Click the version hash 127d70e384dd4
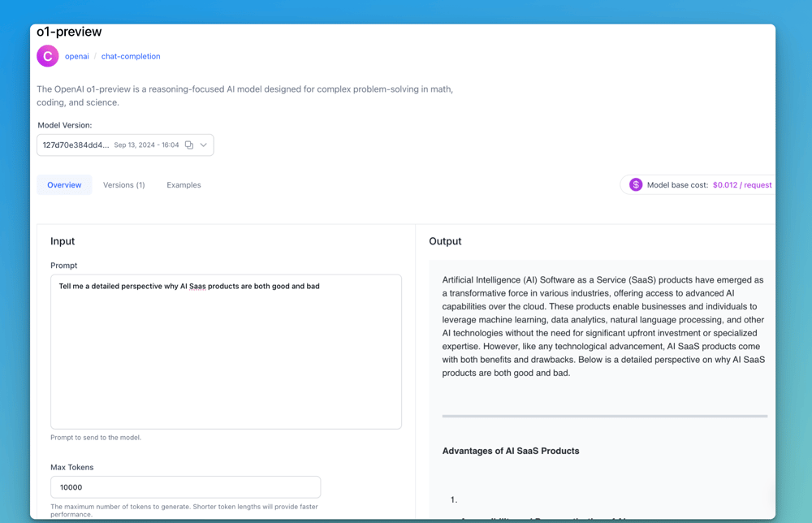Viewport: 812px width, 523px height. [x=76, y=145]
